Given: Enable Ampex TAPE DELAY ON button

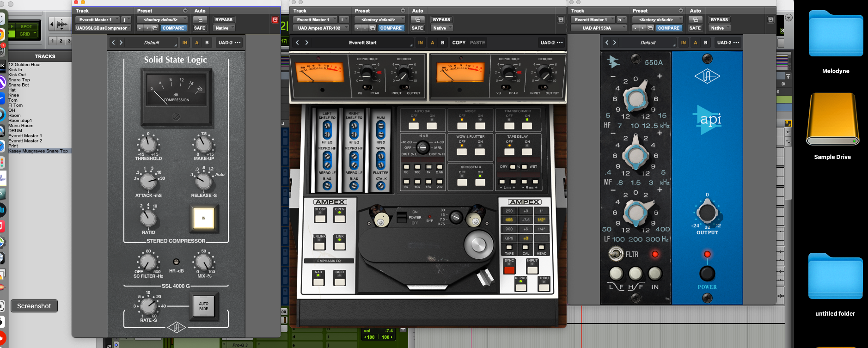Looking at the screenshot, I should [527, 152].
